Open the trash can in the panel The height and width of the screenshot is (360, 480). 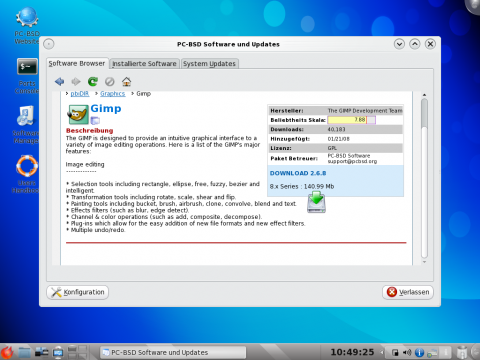point(462,352)
